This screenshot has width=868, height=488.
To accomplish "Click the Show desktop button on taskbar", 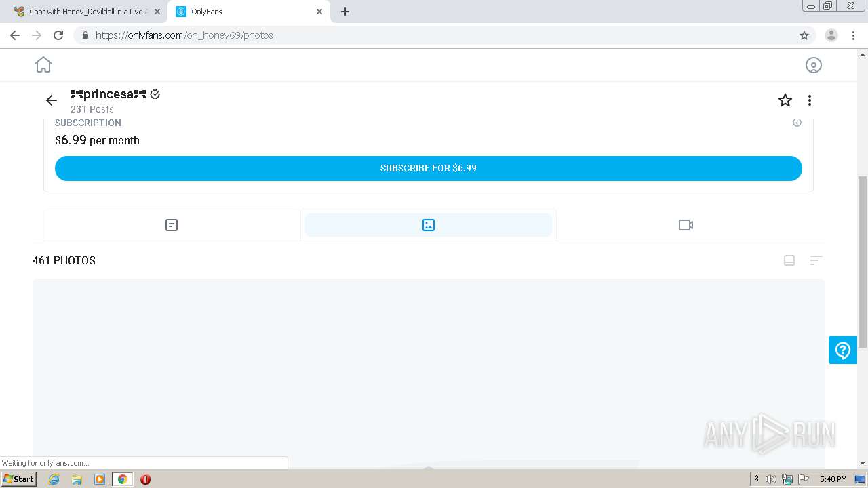I will tap(860, 479).
